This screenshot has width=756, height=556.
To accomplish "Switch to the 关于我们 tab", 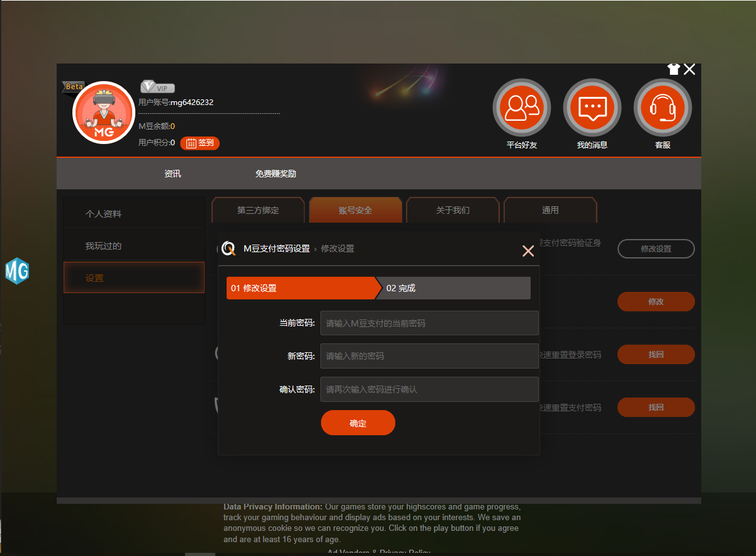I will 453,210.
